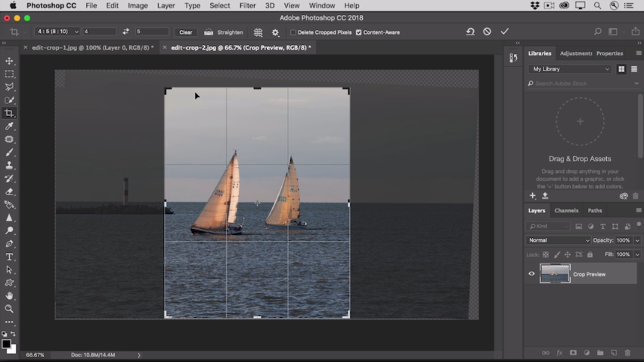
Task: Disable the Content-Aware checkbox
Action: [x=359, y=32]
